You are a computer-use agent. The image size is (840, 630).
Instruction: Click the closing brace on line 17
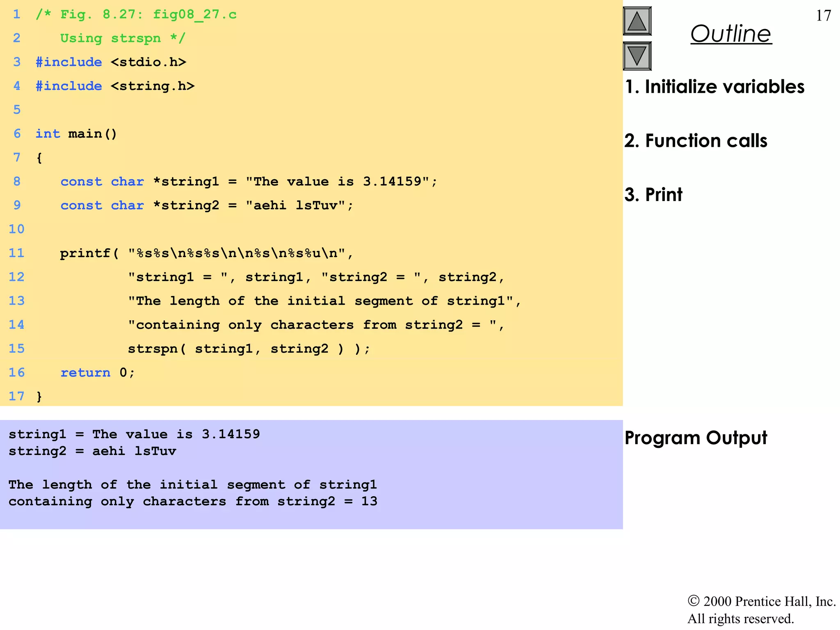[39, 396]
